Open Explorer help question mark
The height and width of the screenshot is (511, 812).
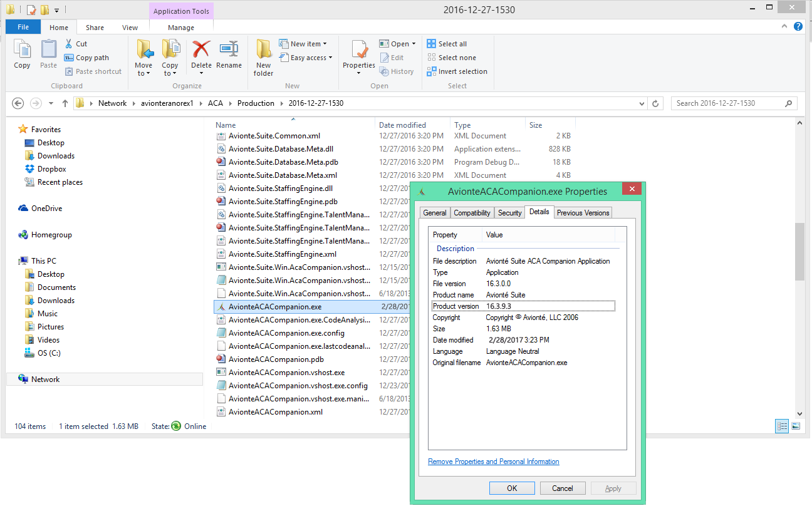(x=798, y=26)
